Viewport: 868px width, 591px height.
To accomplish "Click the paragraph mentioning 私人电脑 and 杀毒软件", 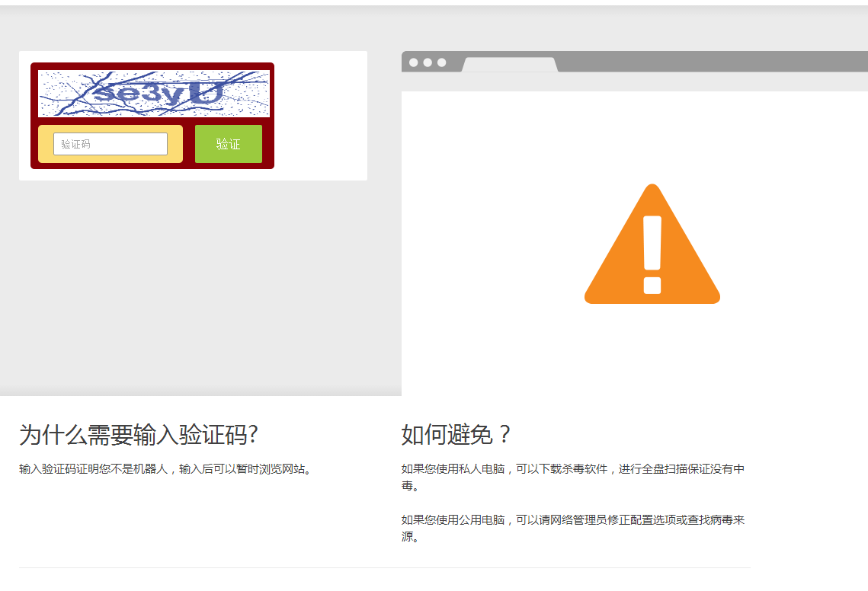I will point(572,477).
